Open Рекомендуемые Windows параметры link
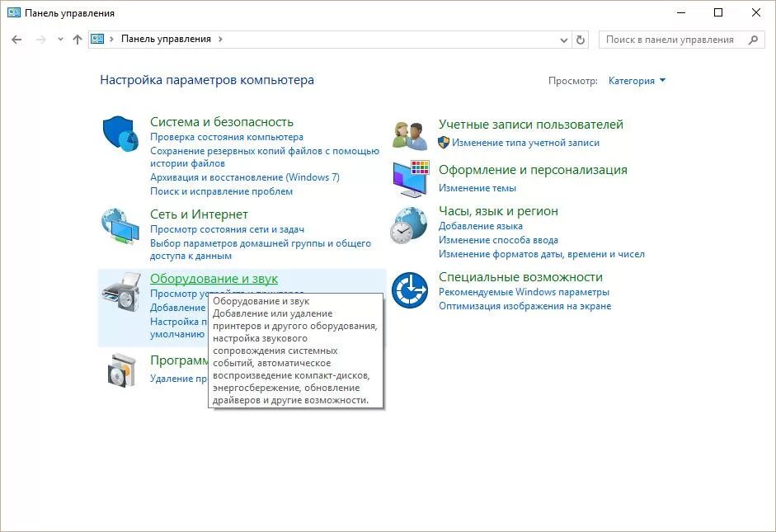Viewport: 776px width, 532px height. coord(524,292)
